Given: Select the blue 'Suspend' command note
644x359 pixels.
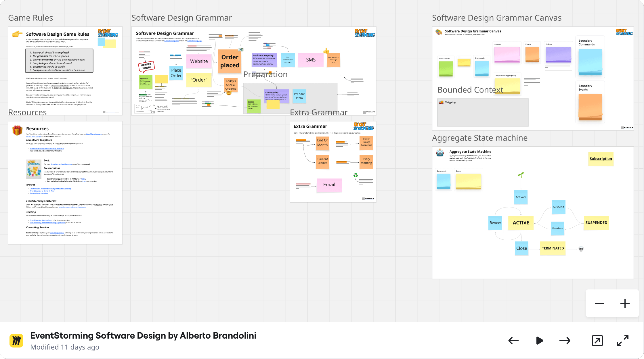Looking at the screenshot, I should (x=559, y=207).
